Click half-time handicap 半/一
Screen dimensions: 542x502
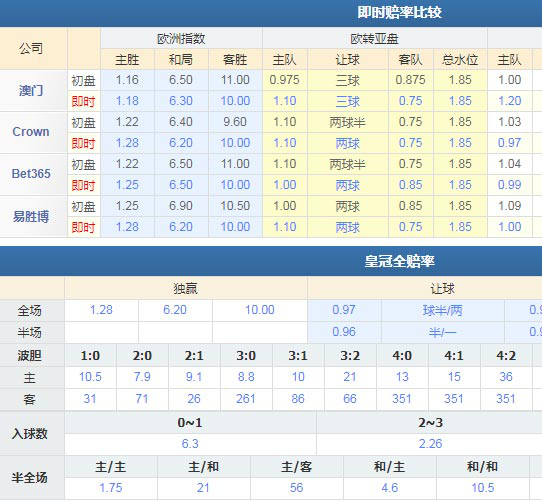tap(442, 332)
